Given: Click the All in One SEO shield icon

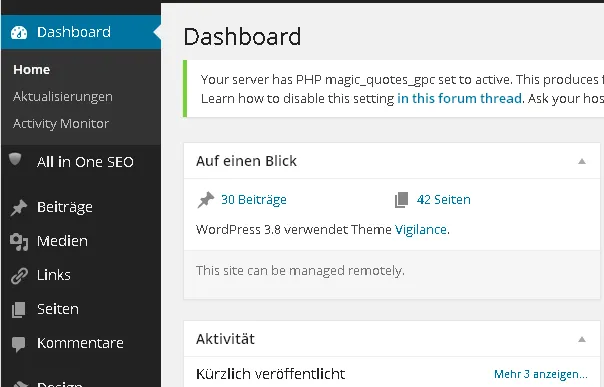Looking at the screenshot, I should (x=15, y=159).
